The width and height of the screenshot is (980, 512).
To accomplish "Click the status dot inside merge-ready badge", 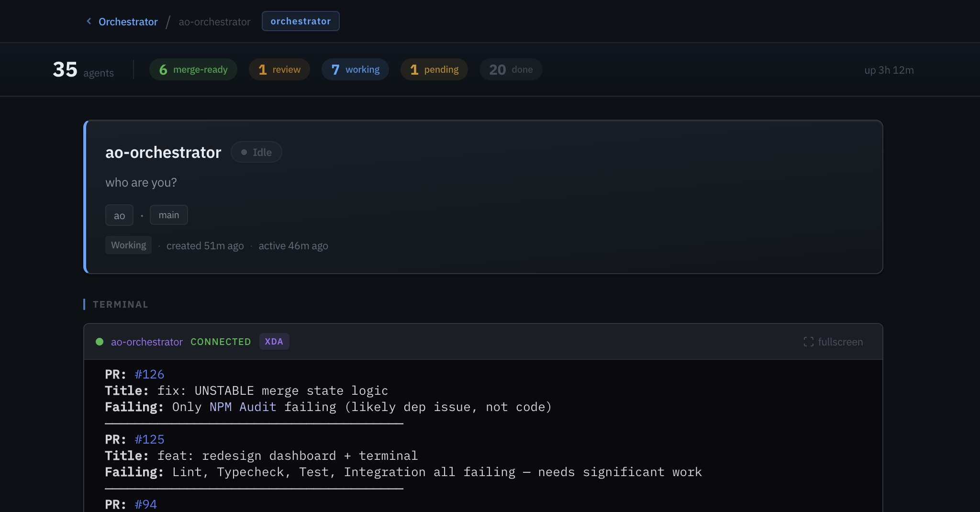I will [163, 69].
